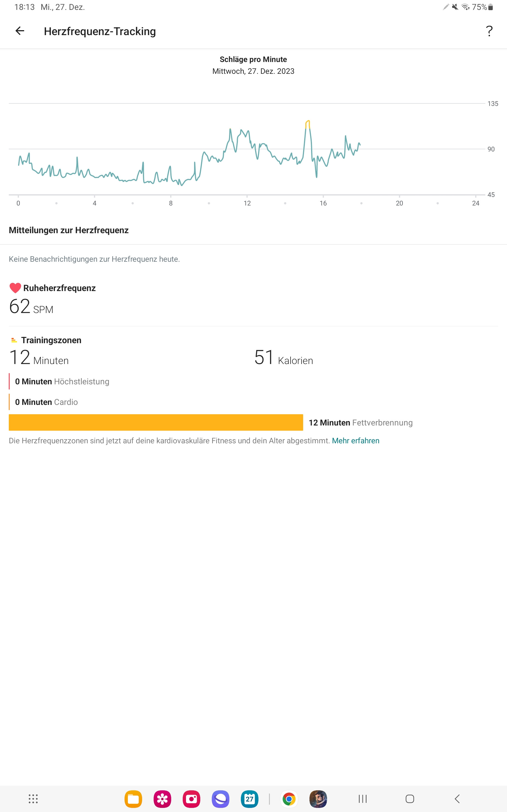
Task: Open the Calendar app showing 27
Action: [x=249, y=799]
